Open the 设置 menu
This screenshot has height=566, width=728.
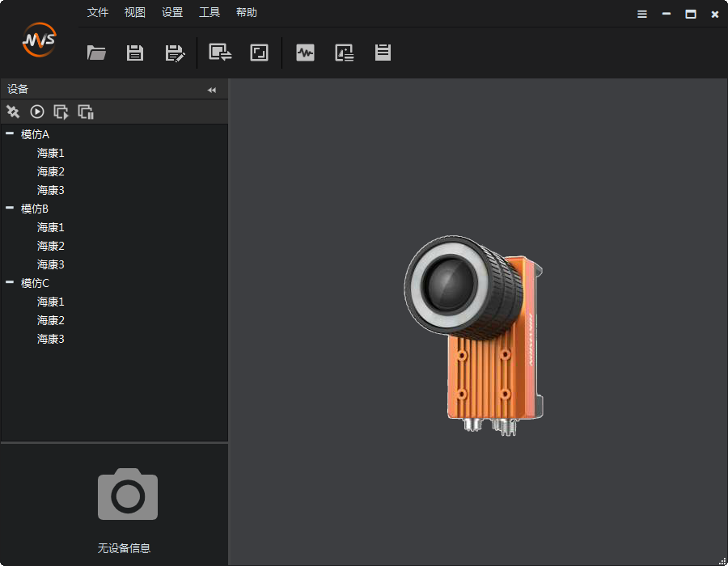point(171,12)
